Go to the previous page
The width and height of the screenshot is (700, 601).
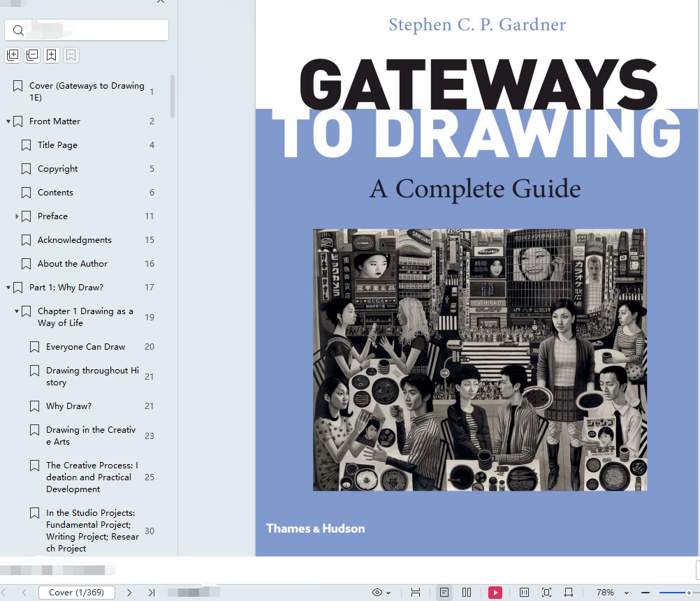click(x=24, y=593)
